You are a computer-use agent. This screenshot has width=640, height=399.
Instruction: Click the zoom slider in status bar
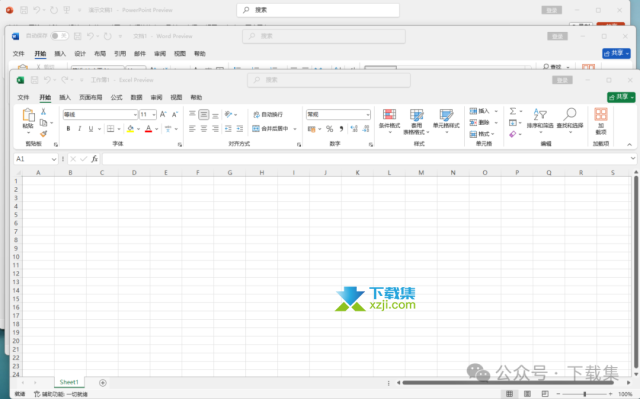click(x=584, y=394)
